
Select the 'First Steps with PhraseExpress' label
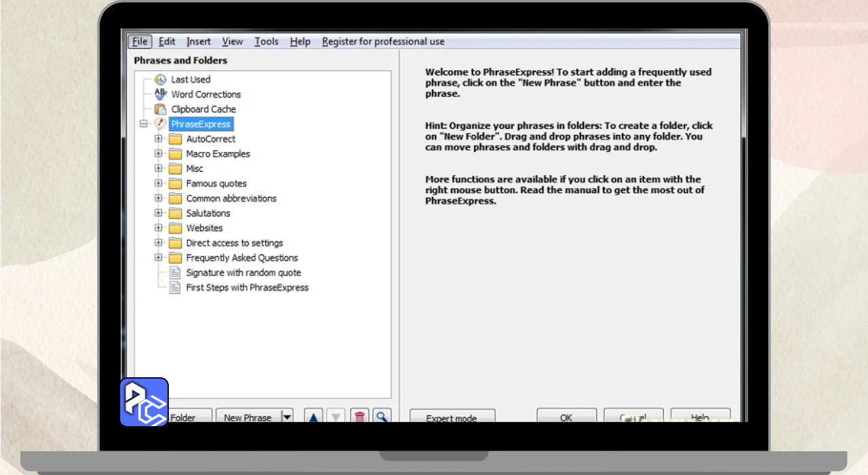tap(248, 288)
